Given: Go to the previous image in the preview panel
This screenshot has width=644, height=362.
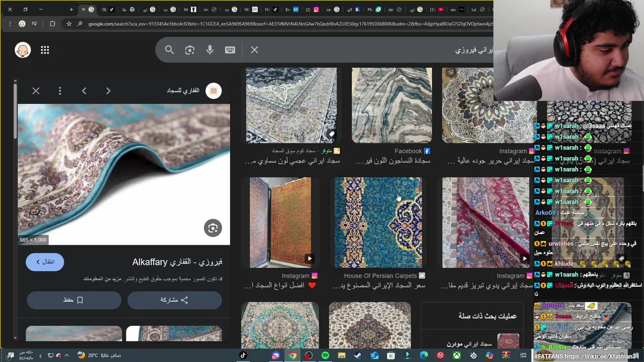Looking at the screenshot, I should pos(84,91).
